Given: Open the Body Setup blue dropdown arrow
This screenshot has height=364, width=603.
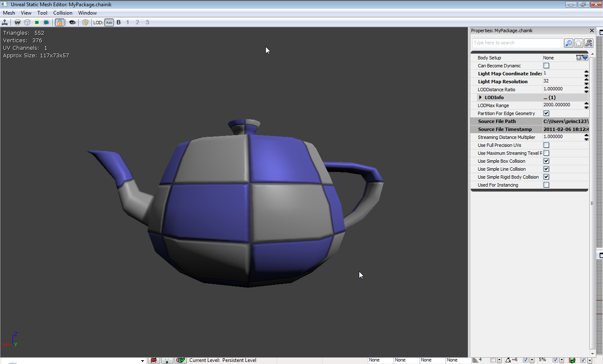Looking at the screenshot, I should [x=585, y=58].
